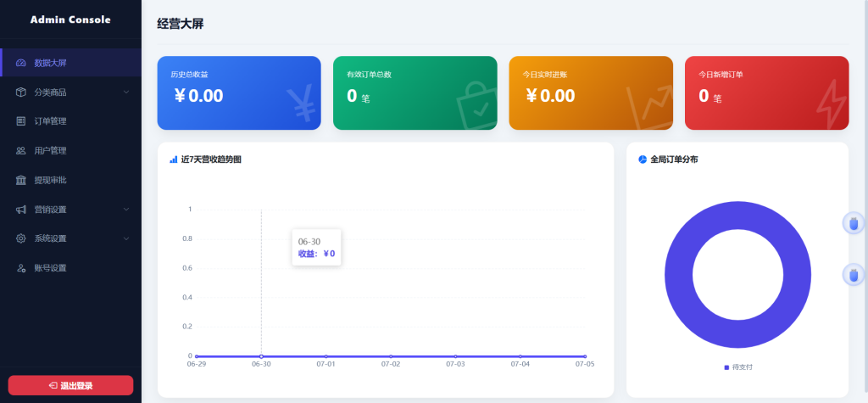The image size is (868, 403).
Task: Click the 06-30 data point on the line
Action: coord(261,356)
